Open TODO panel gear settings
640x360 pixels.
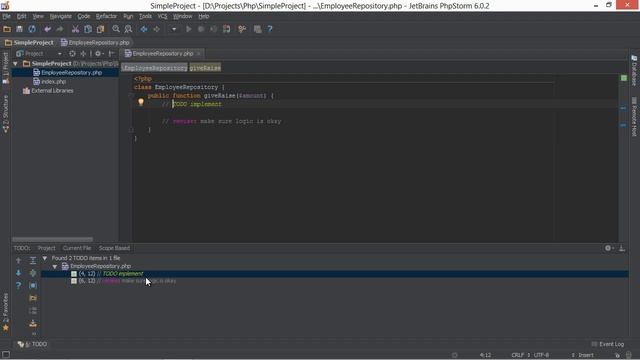pyautogui.click(x=609, y=248)
